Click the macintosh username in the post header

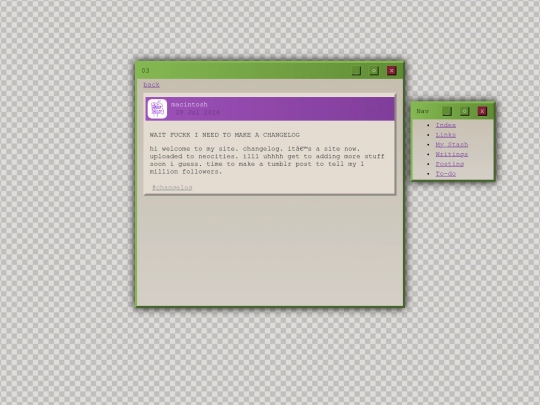point(189,104)
